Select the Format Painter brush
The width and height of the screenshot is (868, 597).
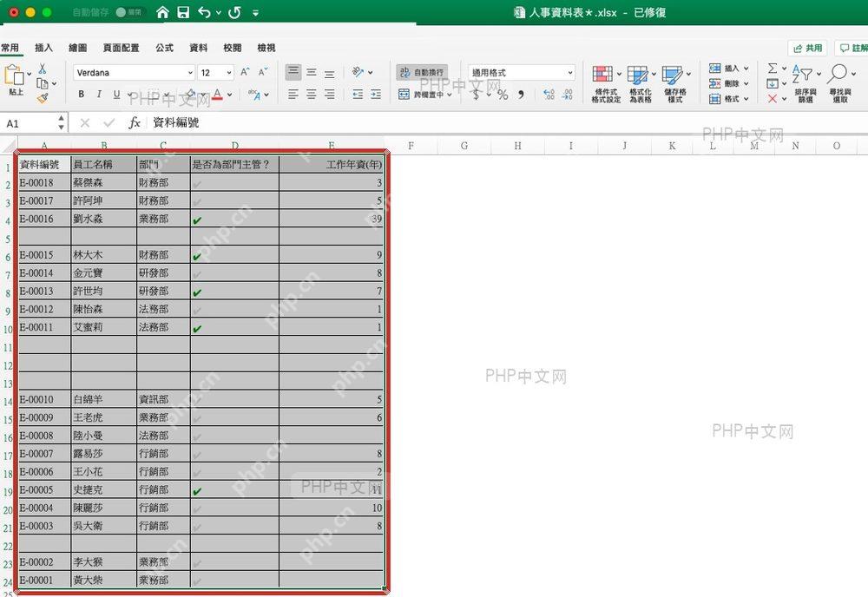[42, 98]
